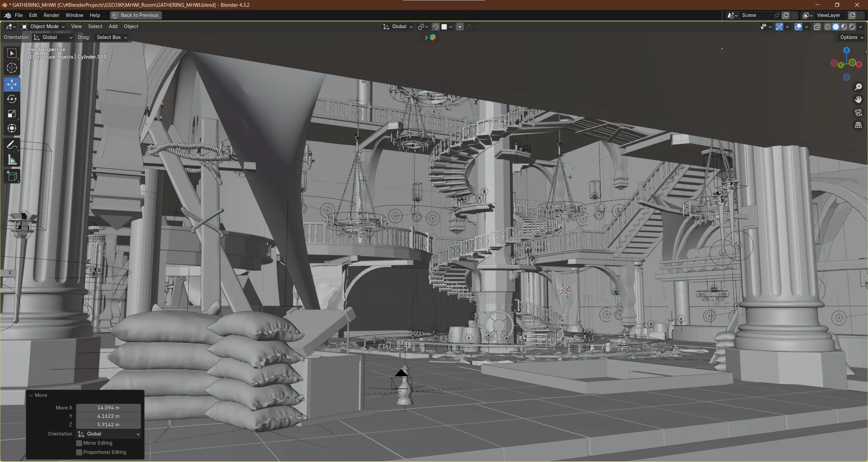This screenshot has width=868, height=462.
Task: Open the Drag Select Box dropdown
Action: [111, 37]
